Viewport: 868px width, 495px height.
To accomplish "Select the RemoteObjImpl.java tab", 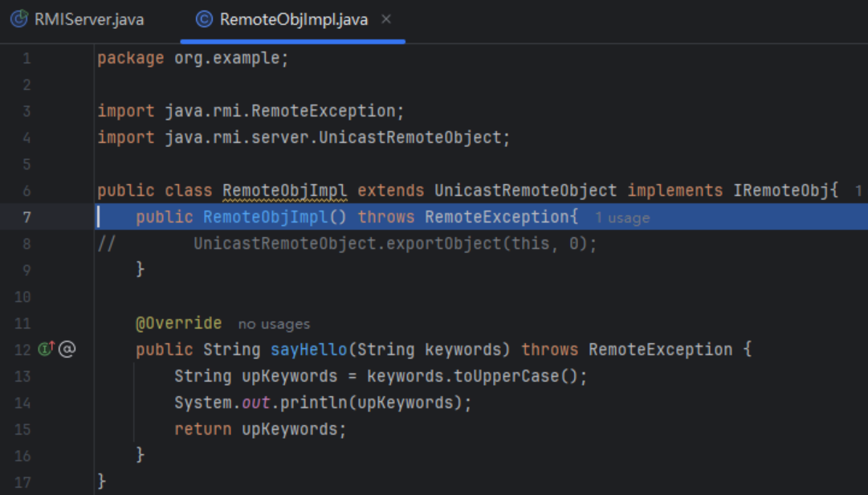I will [x=293, y=19].
